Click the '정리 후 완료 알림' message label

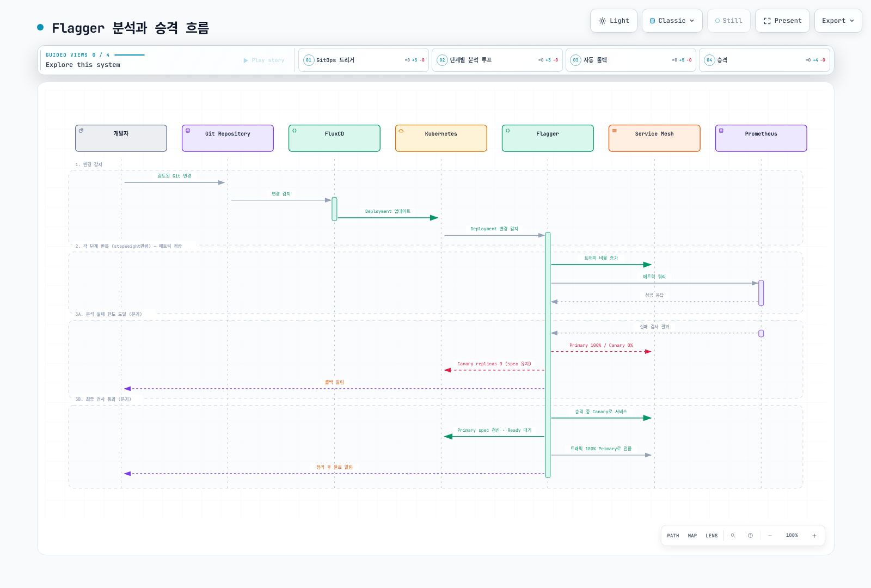pyautogui.click(x=334, y=467)
